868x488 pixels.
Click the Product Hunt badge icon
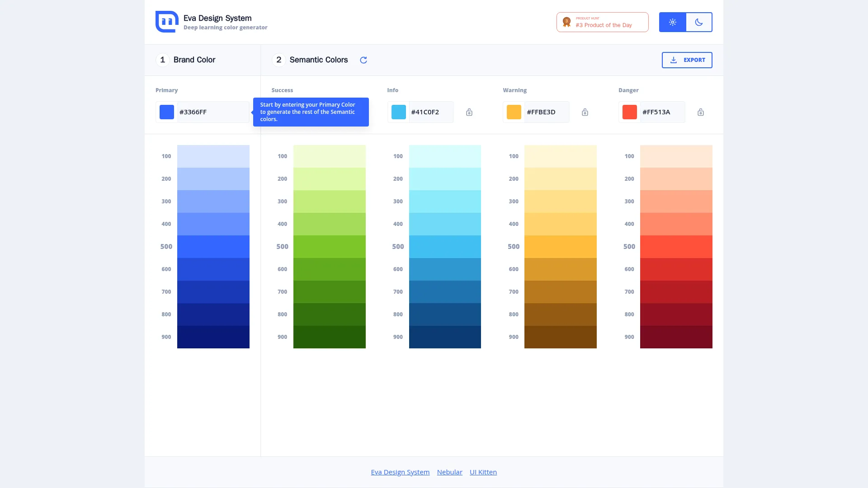click(566, 21)
